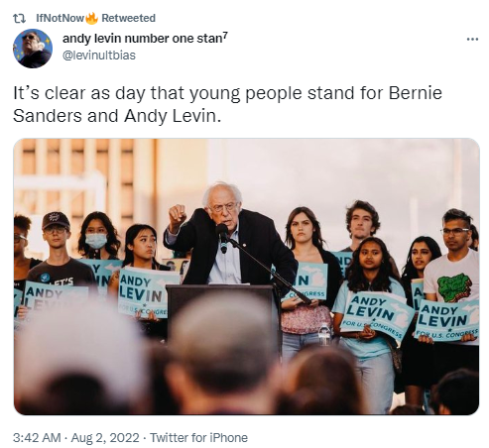The width and height of the screenshot is (489, 448).
Task: Click the @levinultbias handle
Action: click(99, 56)
